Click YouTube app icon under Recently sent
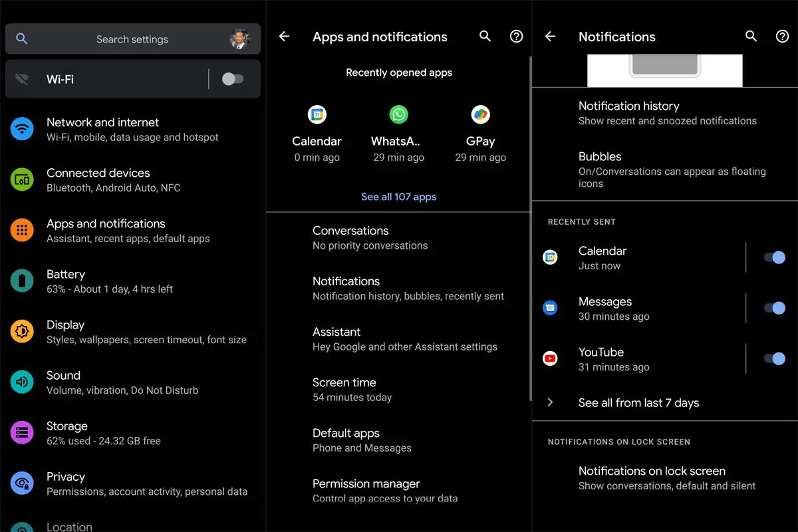The image size is (798, 532). click(550, 358)
